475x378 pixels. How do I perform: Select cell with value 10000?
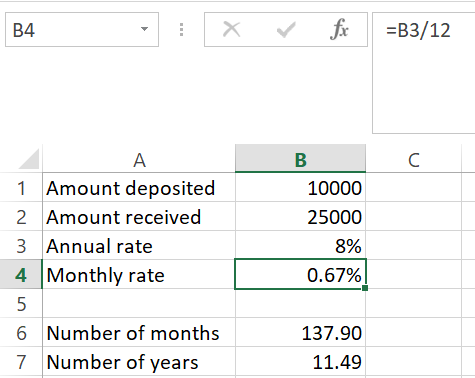(x=300, y=187)
